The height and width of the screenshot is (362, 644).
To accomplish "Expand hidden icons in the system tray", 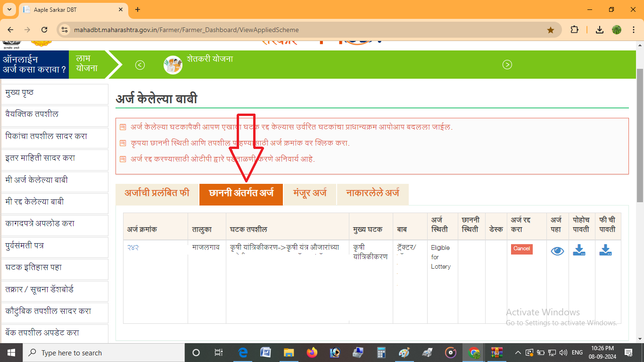I will click(518, 353).
